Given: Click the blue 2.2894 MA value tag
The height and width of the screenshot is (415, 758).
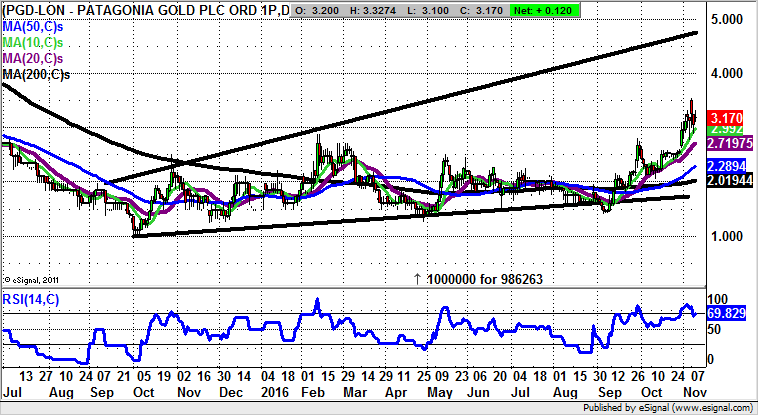Looking at the screenshot, I should click(725, 165).
